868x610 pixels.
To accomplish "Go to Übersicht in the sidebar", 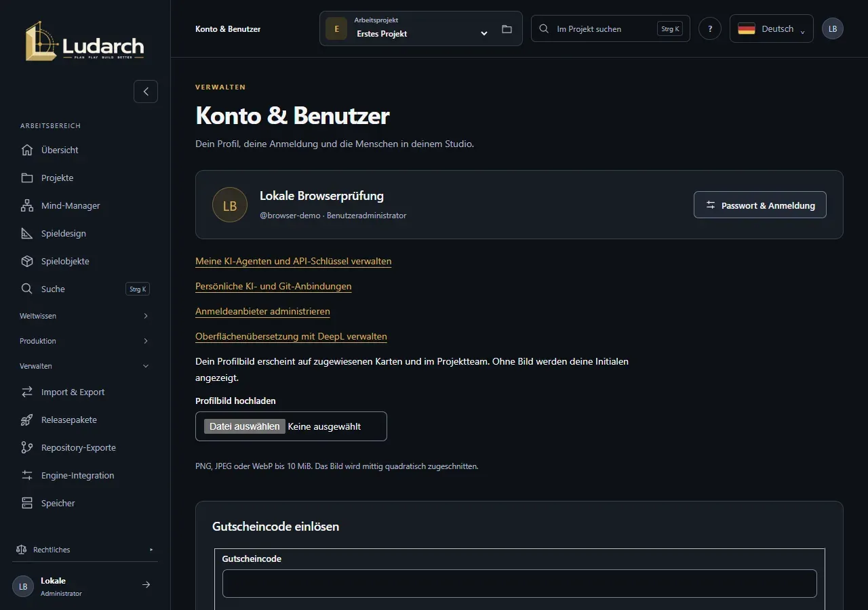I will click(85, 150).
